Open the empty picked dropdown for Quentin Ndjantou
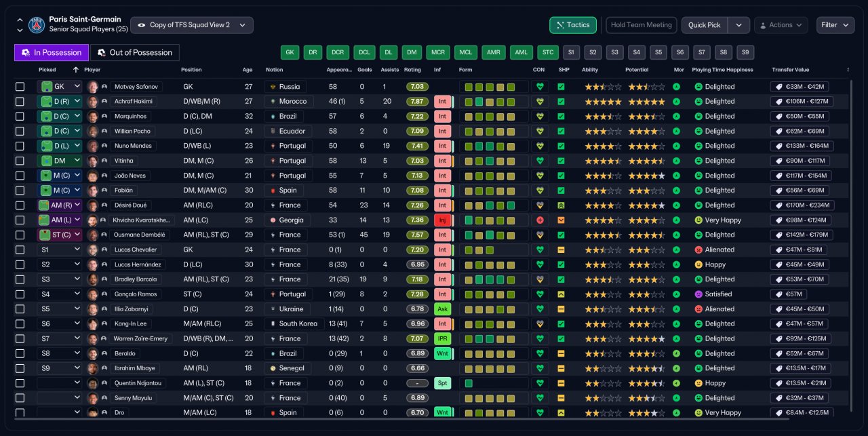Viewport: 868px width, 436px height. pos(60,383)
